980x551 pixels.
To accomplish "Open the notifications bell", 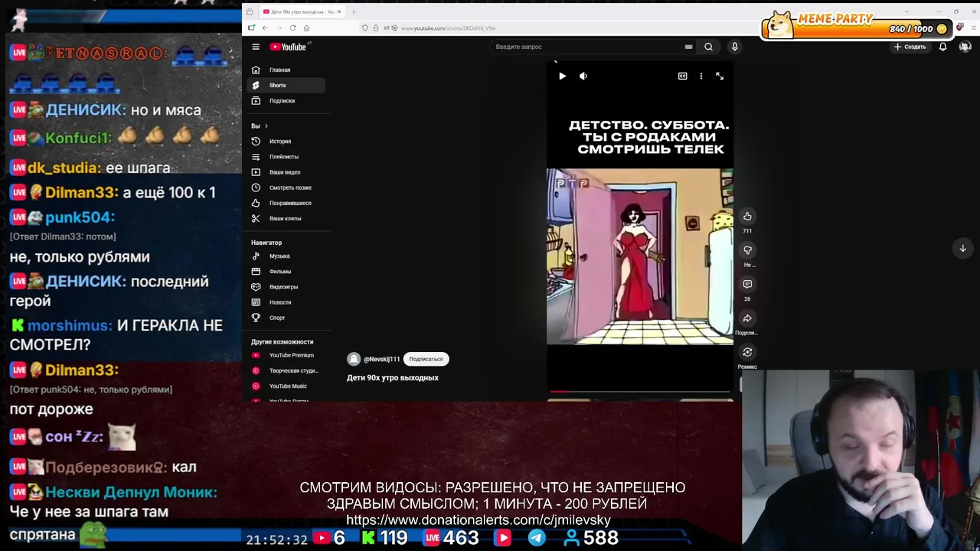I will [942, 47].
